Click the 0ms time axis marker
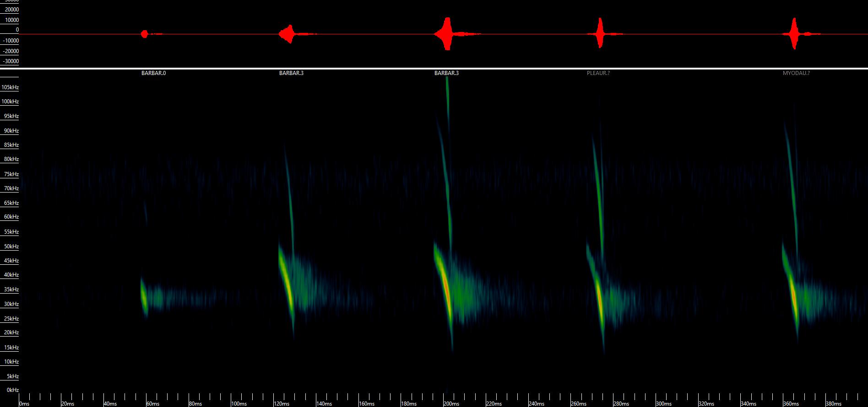868x407 pixels. coord(24,404)
